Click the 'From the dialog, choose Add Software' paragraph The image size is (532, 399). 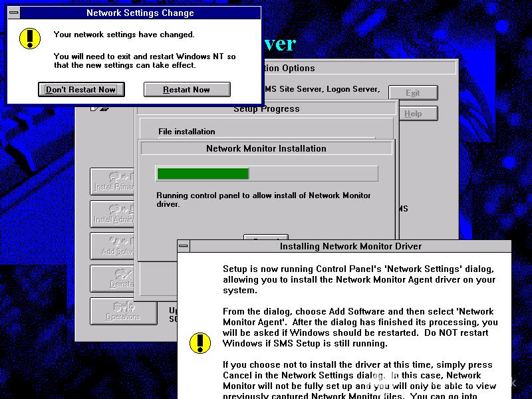point(360,327)
